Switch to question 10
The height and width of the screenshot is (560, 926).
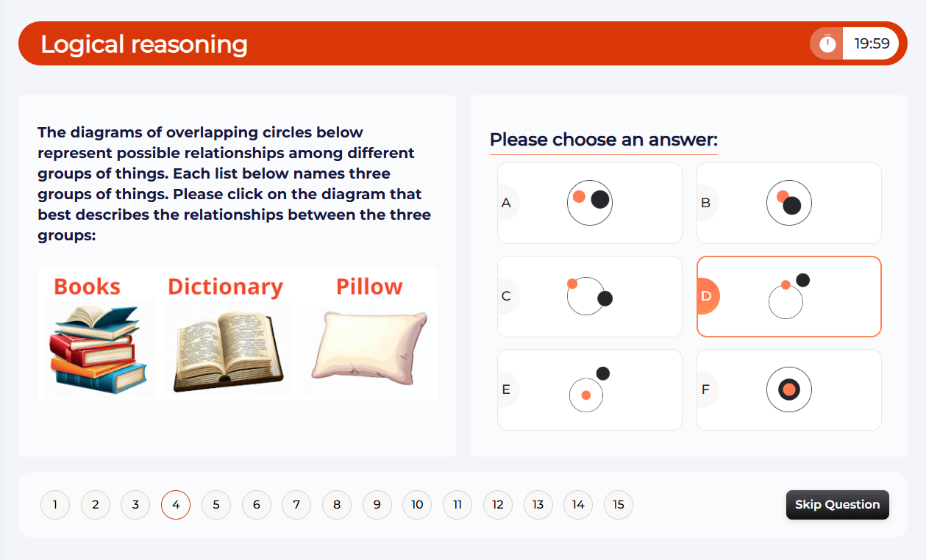[x=417, y=505]
